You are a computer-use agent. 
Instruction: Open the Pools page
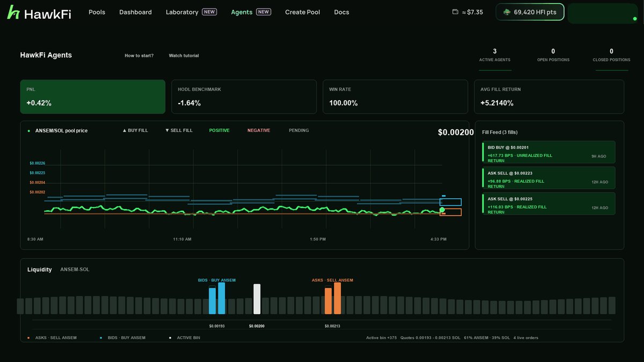coord(97,12)
